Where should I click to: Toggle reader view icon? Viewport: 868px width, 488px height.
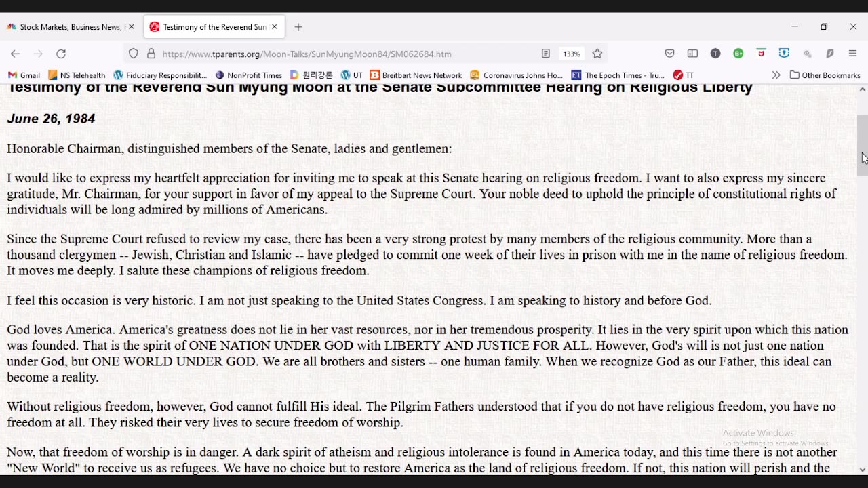tap(546, 54)
